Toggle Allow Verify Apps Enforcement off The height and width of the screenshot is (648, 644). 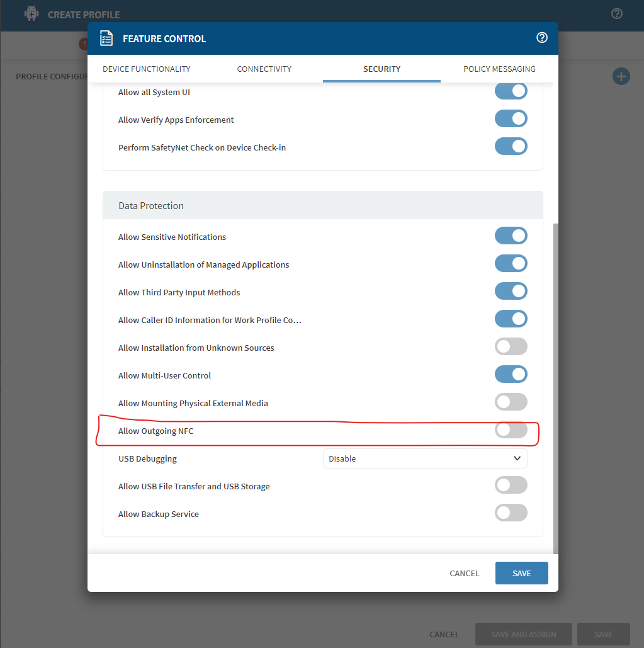pos(511,119)
